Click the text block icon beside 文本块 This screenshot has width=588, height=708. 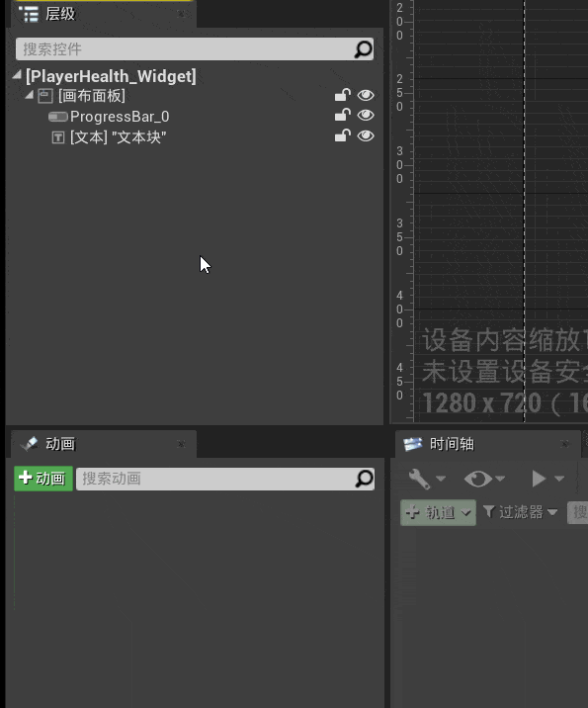[x=57, y=137]
